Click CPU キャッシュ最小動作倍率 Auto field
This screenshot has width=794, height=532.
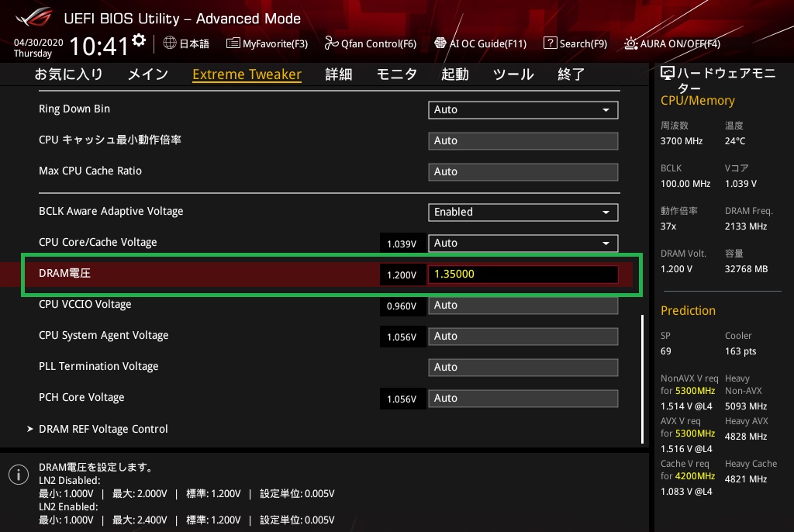(x=523, y=141)
